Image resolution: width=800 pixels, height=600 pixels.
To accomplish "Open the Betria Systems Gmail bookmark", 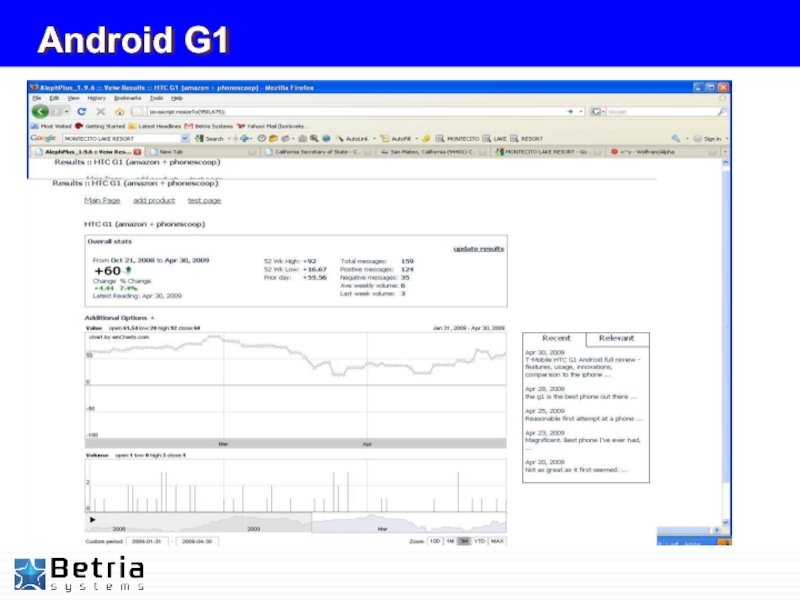I will tap(209, 126).
